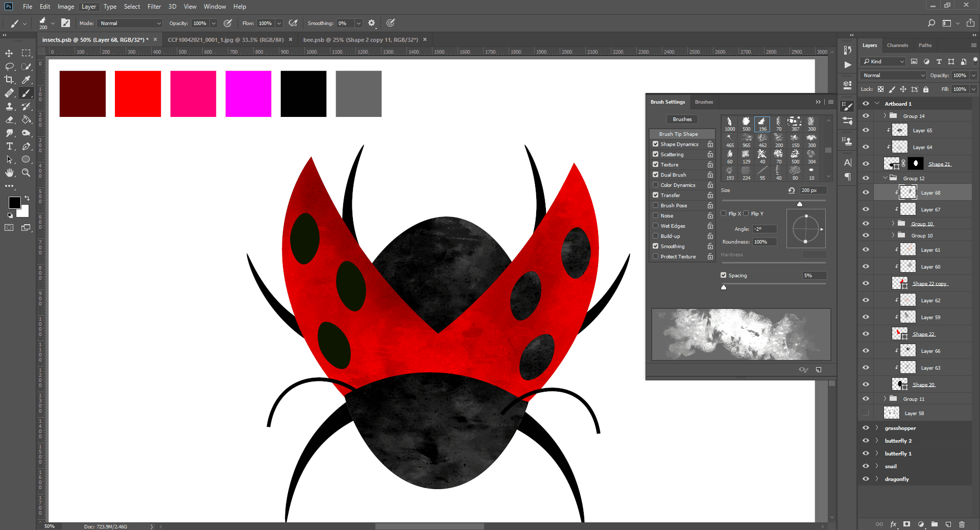Switch to the Paths tab
Viewport: 980px width, 530px height.
coord(925,45)
